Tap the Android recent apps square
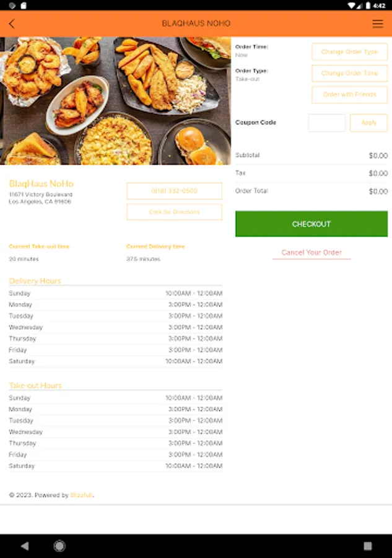This screenshot has width=392, height=558. point(367,546)
